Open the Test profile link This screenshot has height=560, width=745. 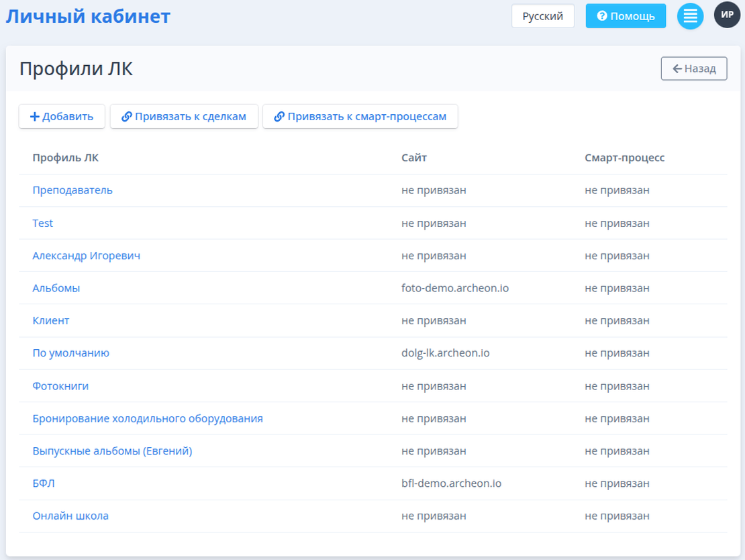[x=43, y=223]
